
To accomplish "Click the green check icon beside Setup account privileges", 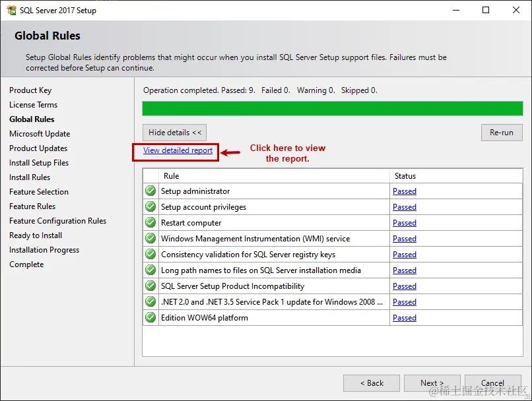I will (x=150, y=207).
